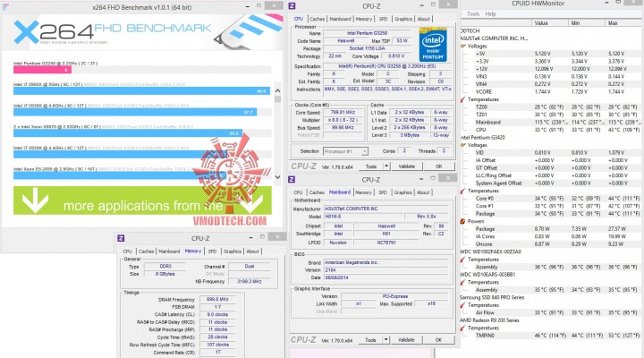Image resolution: width=644 pixels, height=358 pixels.
Task: Open Tools dropdown arrow in Mainboard CPU-Z window
Action: pyautogui.click(x=386, y=340)
